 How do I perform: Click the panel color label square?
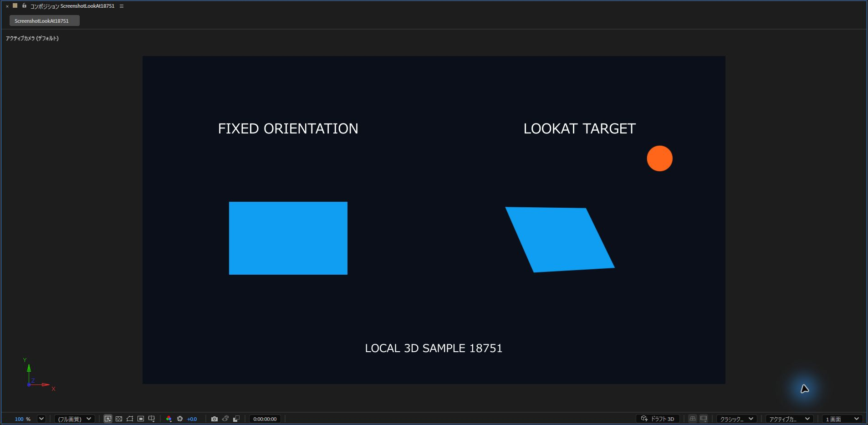(x=15, y=5)
